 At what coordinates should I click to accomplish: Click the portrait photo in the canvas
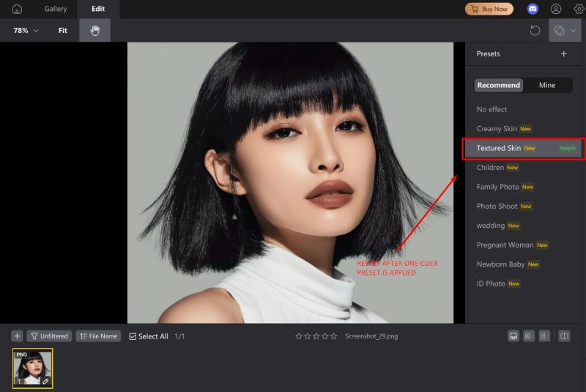click(290, 182)
